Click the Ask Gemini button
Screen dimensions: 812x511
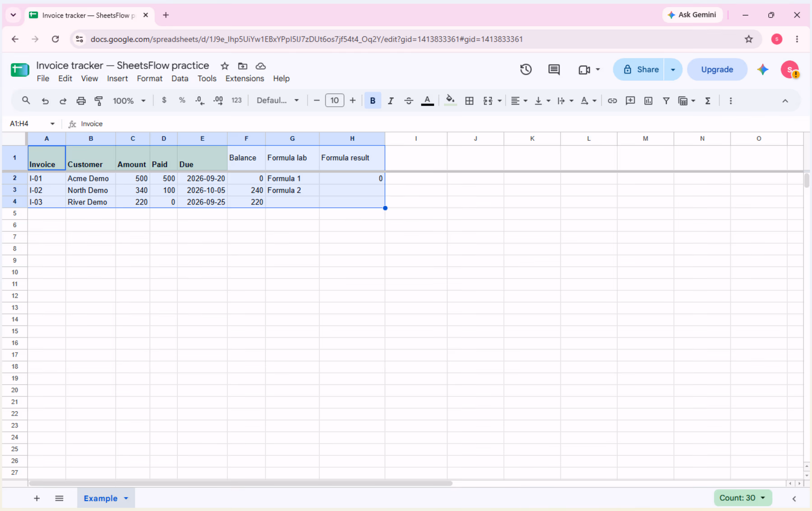click(692, 15)
